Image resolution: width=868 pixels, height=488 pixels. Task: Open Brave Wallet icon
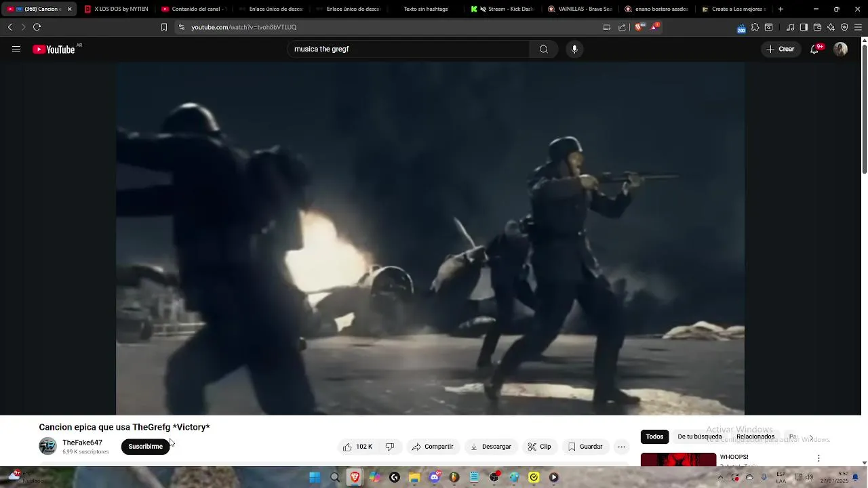click(817, 27)
